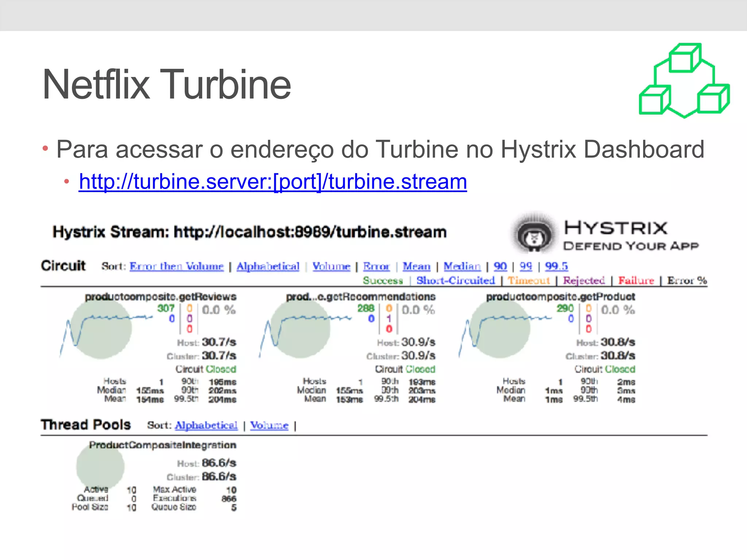The width and height of the screenshot is (747, 560).
Task: Click the Circuit section heading
Action: (63, 266)
